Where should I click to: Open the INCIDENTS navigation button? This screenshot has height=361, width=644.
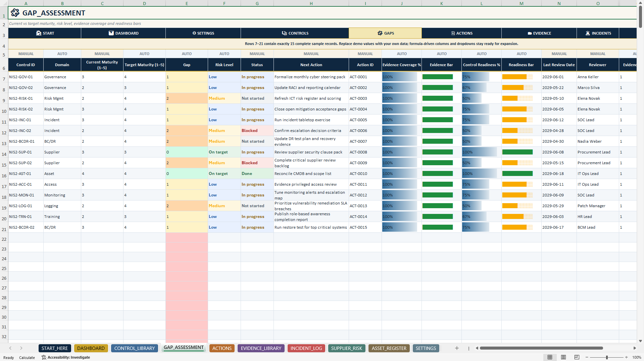click(598, 33)
